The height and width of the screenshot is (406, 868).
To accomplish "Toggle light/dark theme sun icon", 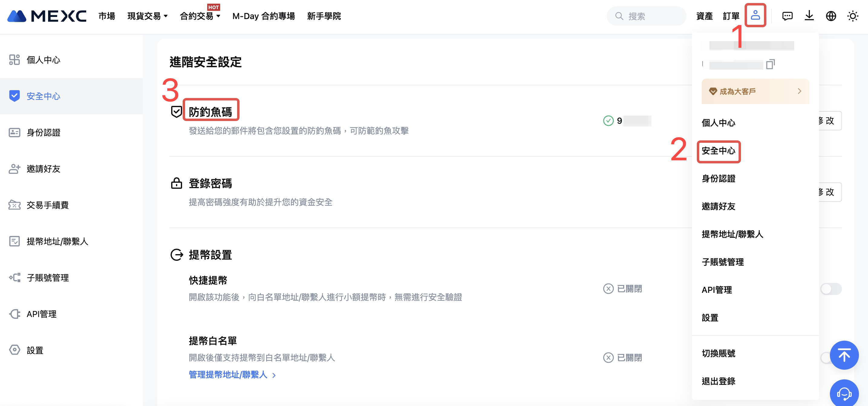I will pos(853,16).
